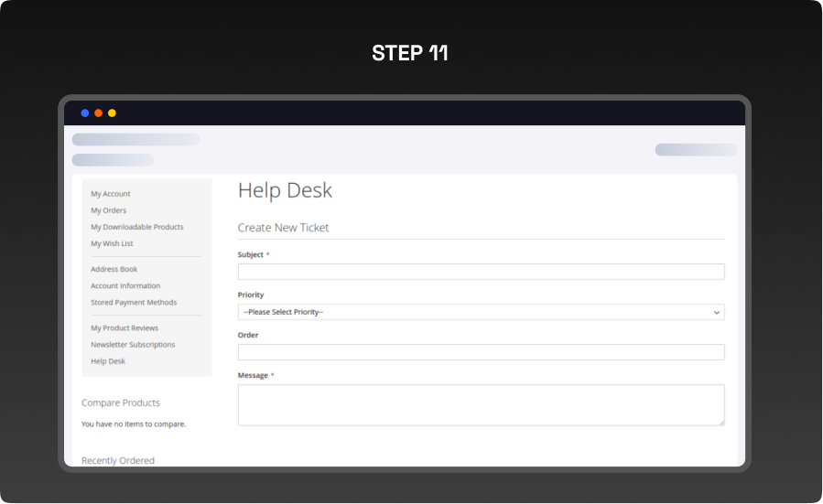Click the orange window control dot
823x504 pixels.
[99, 113]
